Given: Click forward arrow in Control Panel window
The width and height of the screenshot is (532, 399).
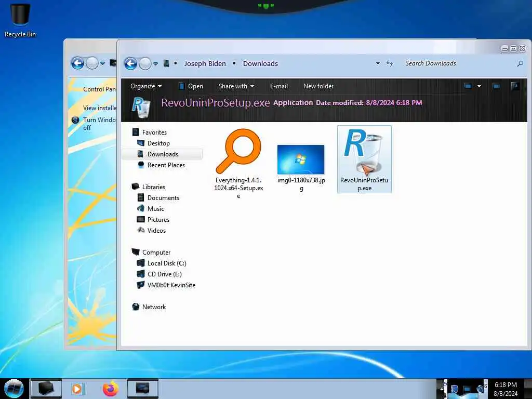Looking at the screenshot, I should click(92, 63).
